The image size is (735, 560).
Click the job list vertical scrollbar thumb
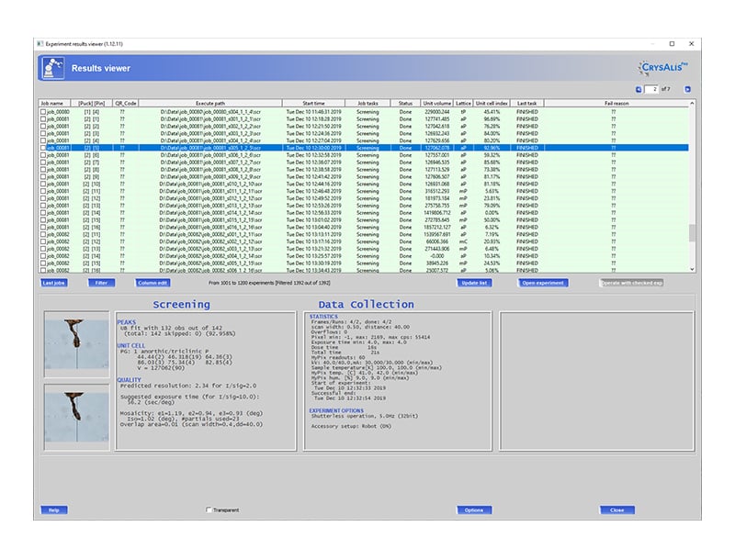(x=692, y=232)
